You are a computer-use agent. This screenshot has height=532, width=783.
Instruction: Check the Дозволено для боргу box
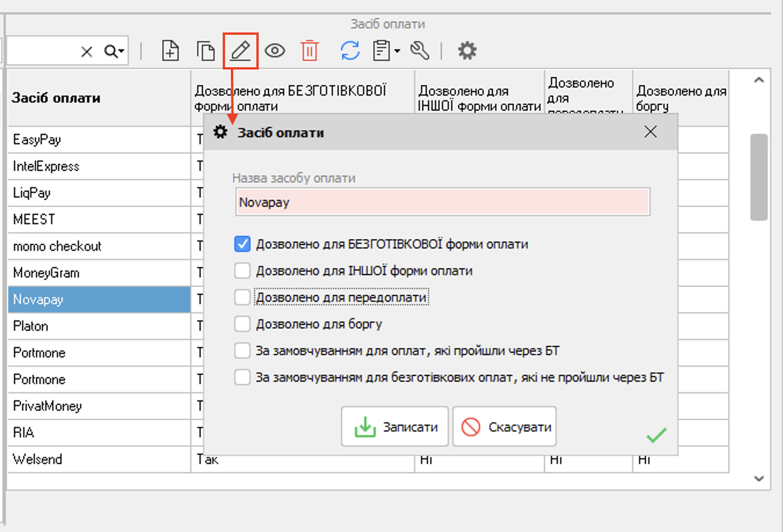tap(242, 324)
